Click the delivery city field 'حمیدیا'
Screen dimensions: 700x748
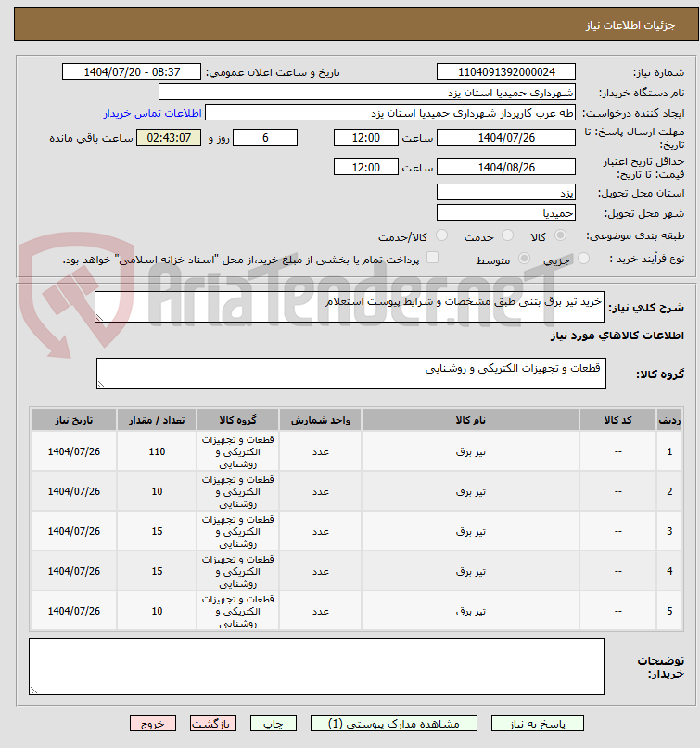pyautogui.click(x=506, y=213)
